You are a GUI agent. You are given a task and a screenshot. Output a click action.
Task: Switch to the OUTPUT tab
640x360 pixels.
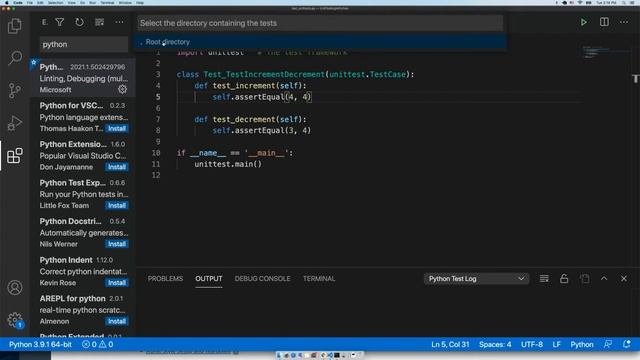point(209,278)
